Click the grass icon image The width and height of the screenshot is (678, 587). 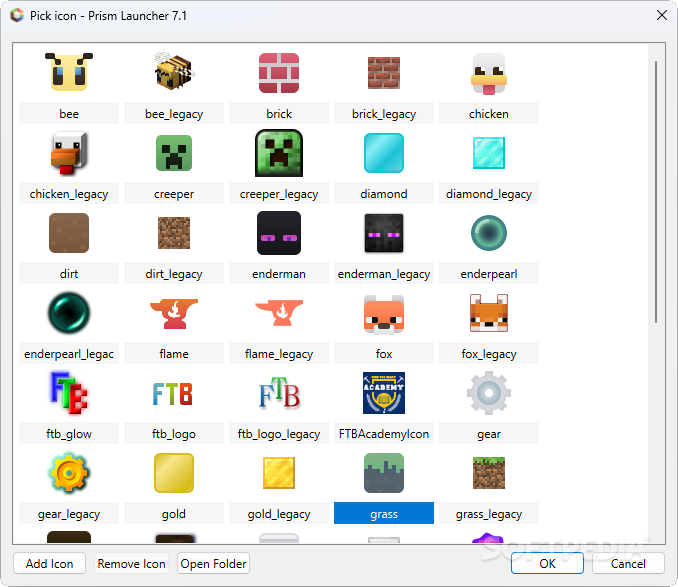tap(384, 473)
